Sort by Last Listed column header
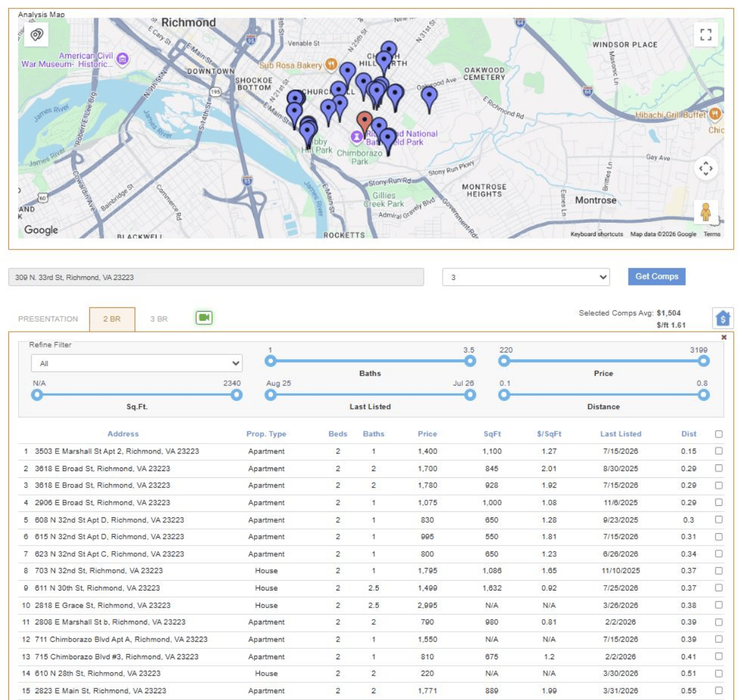The height and width of the screenshot is (700, 743). pyautogui.click(x=621, y=434)
